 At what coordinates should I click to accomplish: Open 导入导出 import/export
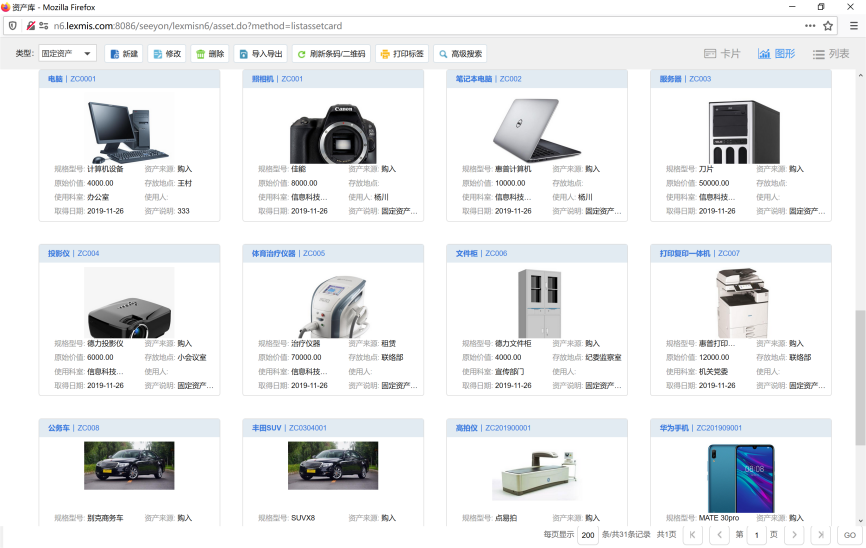pos(259,54)
